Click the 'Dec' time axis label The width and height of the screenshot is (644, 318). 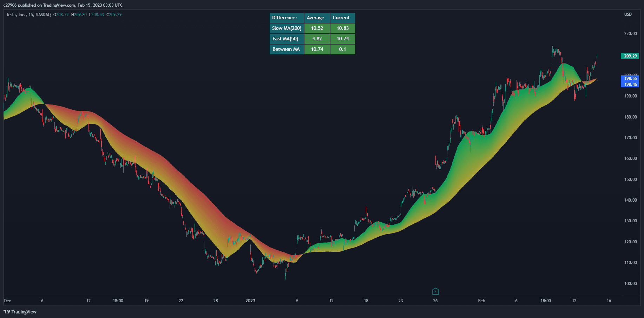click(x=7, y=301)
